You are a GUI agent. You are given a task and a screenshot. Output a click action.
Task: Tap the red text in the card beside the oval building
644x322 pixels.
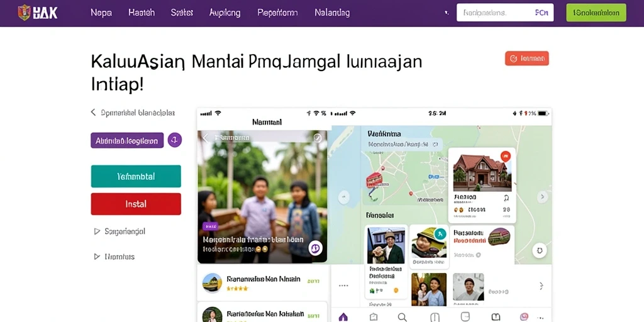click(469, 241)
